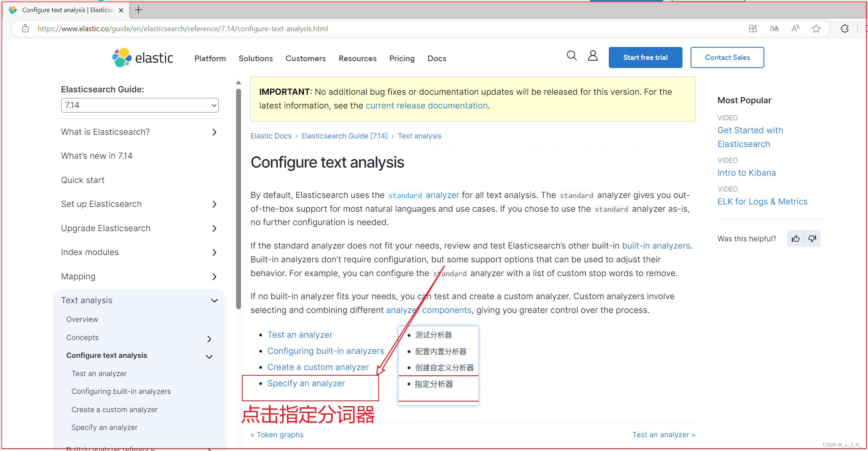Viewport: 868px width, 451px height.
Task: Select Create a custom analyzer in sidebar
Action: coord(115,410)
